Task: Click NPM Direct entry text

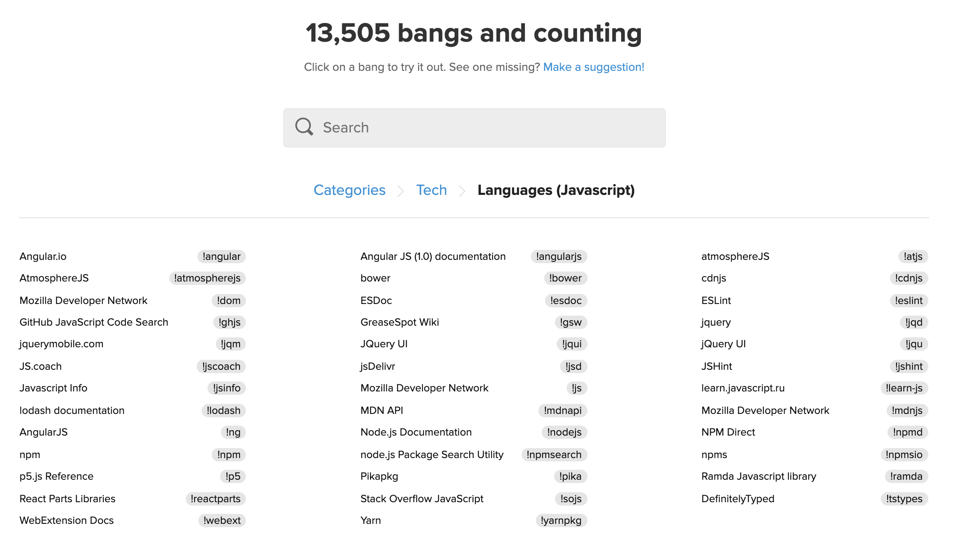Action: 728,432
